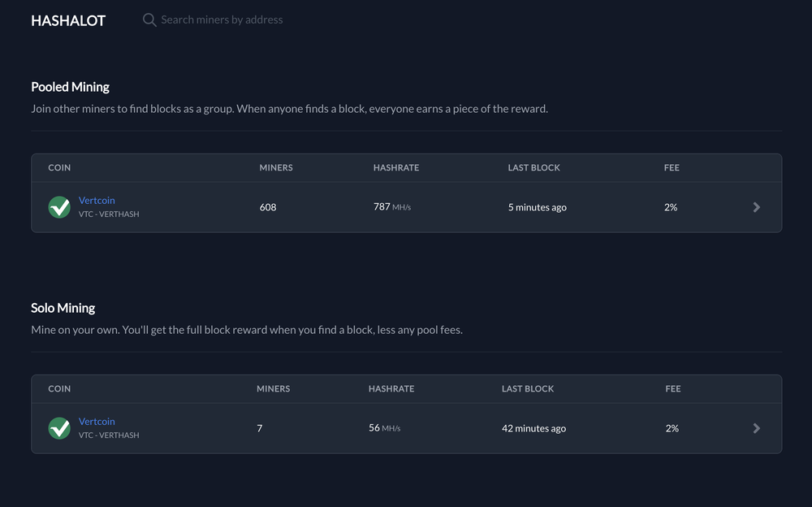This screenshot has height=507, width=812.
Task: Click the Pooled Mining heading
Action: (x=70, y=87)
